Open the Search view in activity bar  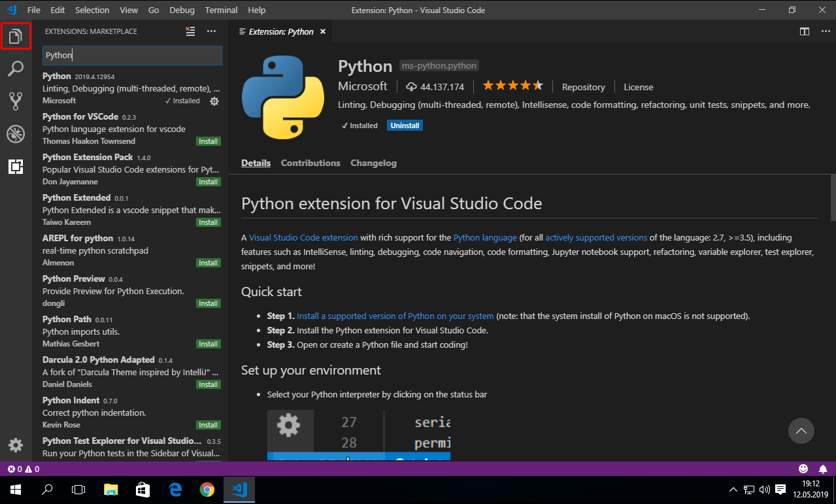coord(16,69)
